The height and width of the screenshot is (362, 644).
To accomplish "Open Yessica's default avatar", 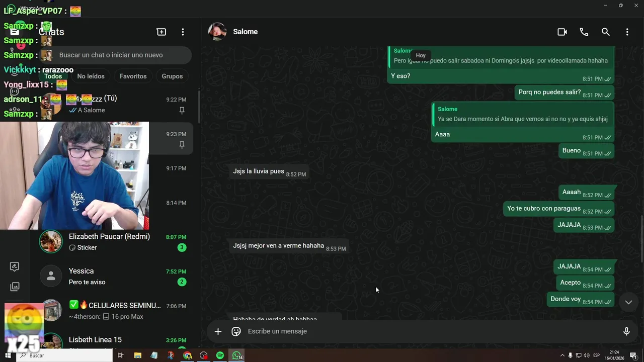I will tap(51, 276).
